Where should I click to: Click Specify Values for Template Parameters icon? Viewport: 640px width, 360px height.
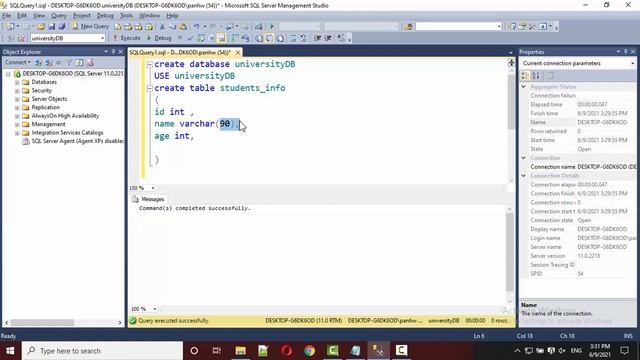[x=340, y=38]
